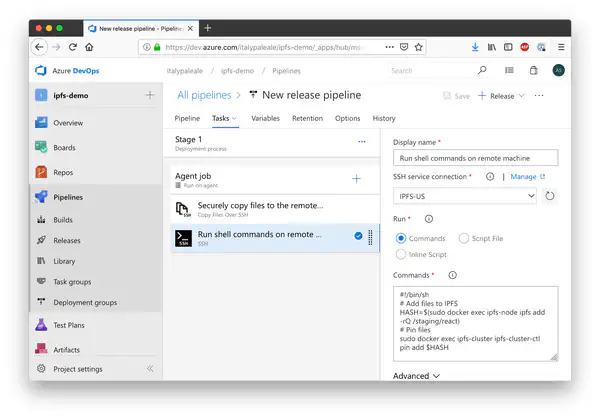This screenshot has height=419, width=600.
Task: Refresh the SSH service connection list
Action: coord(549,196)
